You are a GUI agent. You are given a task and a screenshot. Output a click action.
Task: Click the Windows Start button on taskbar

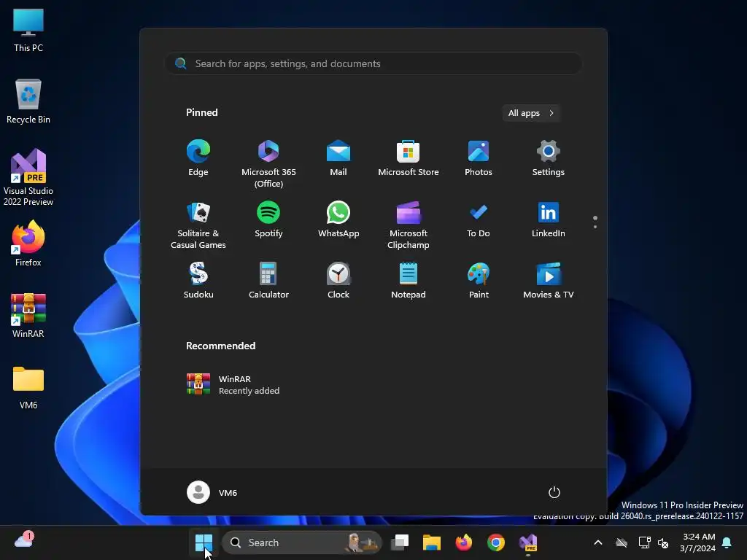click(x=204, y=542)
